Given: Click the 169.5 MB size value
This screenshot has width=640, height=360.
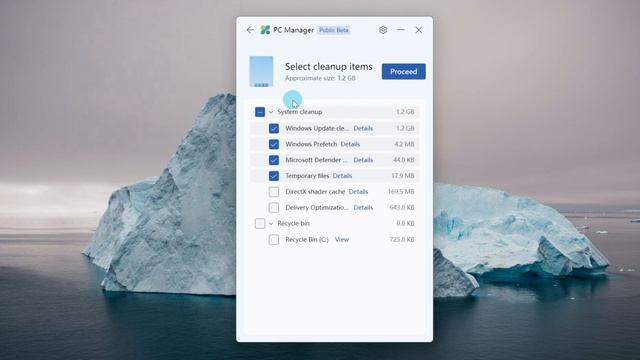Looking at the screenshot, I should [401, 191].
